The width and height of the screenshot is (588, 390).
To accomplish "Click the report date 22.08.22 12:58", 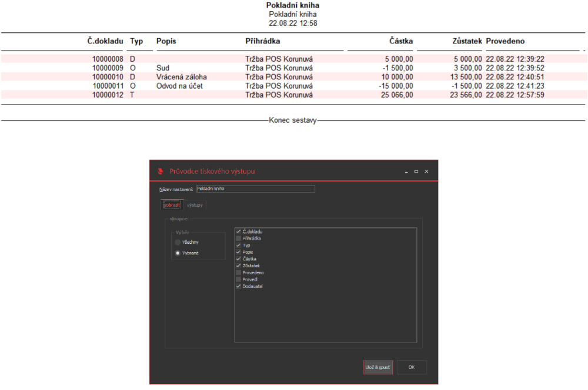I will [293, 23].
